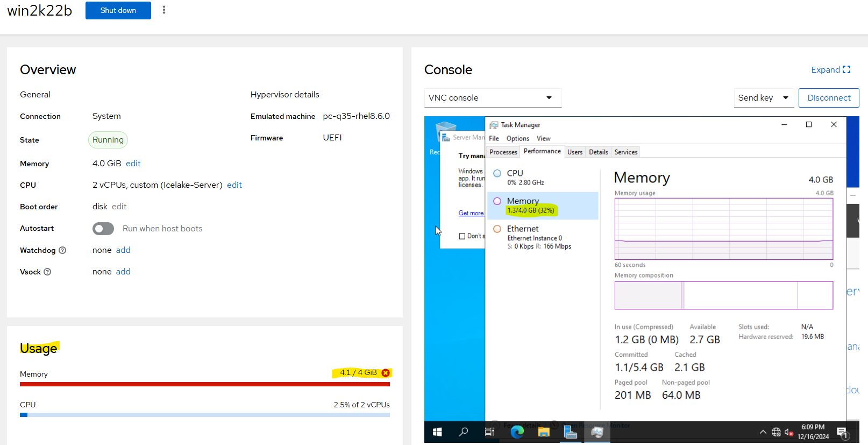Image resolution: width=868 pixels, height=445 pixels.
Task: Check the "Don't show" checkbox in Server Manager
Action: tap(462, 236)
